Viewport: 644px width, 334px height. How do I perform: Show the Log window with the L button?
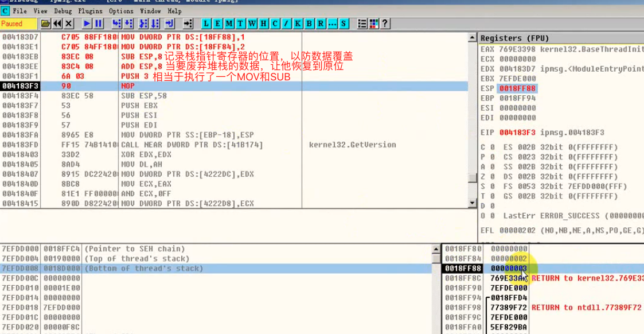point(206,24)
